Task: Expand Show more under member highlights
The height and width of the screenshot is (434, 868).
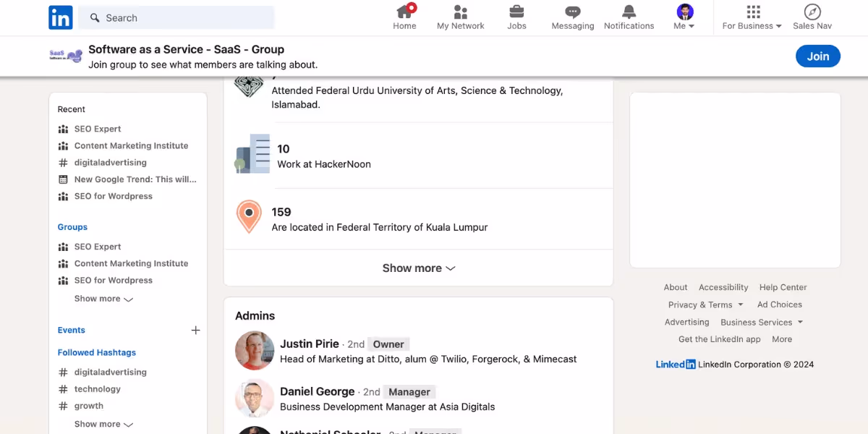Action: pos(419,268)
